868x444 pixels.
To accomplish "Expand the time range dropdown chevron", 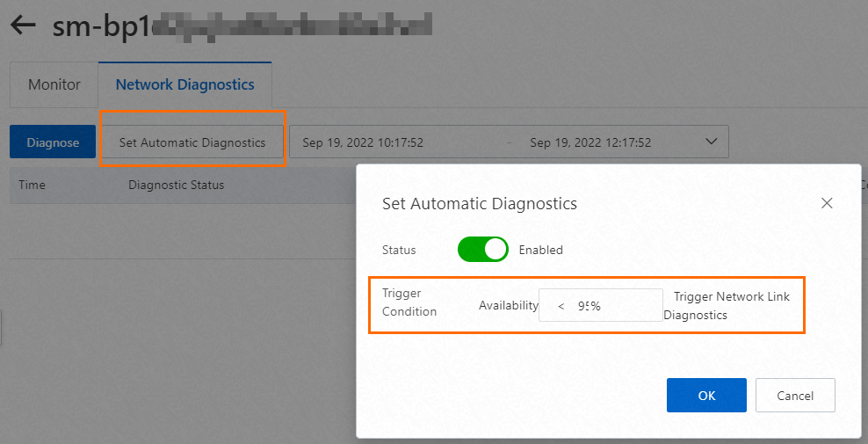I will tap(711, 142).
